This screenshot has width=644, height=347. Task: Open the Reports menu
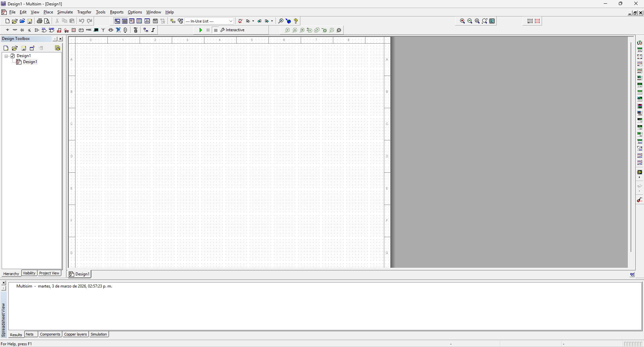click(x=117, y=12)
